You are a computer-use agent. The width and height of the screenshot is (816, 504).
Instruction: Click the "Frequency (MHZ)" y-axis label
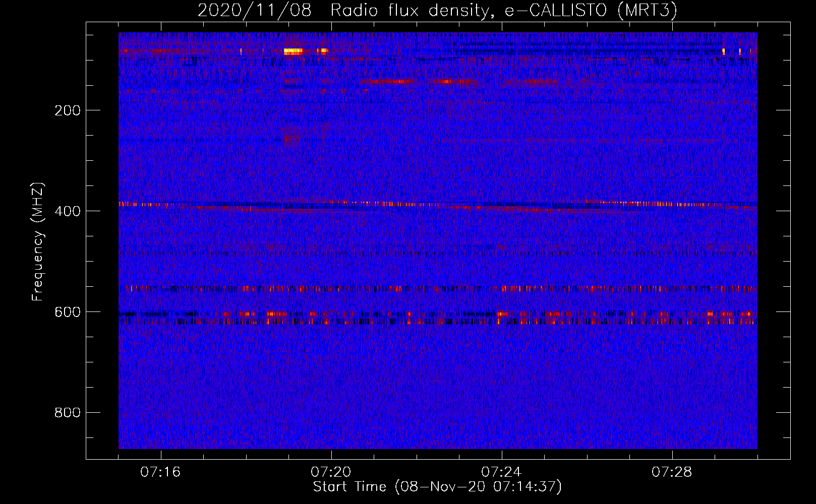[x=38, y=242]
